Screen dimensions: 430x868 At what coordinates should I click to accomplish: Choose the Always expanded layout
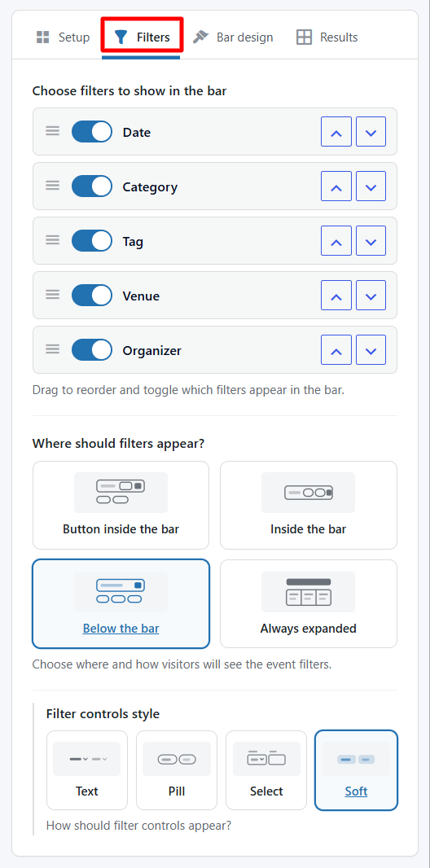[x=309, y=603]
